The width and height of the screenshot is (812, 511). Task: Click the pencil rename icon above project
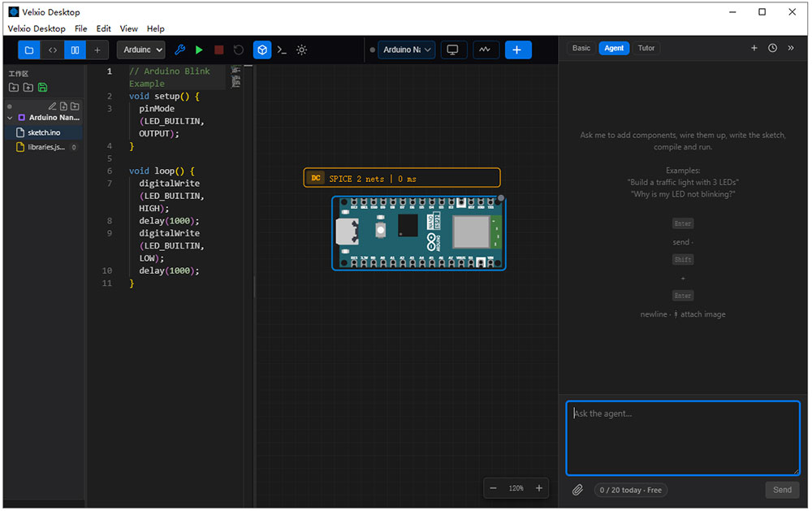pos(52,106)
